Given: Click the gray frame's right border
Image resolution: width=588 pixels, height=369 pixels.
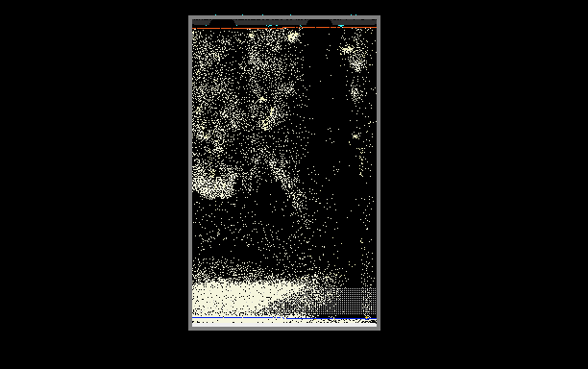Looking at the screenshot, I should click(379, 173).
